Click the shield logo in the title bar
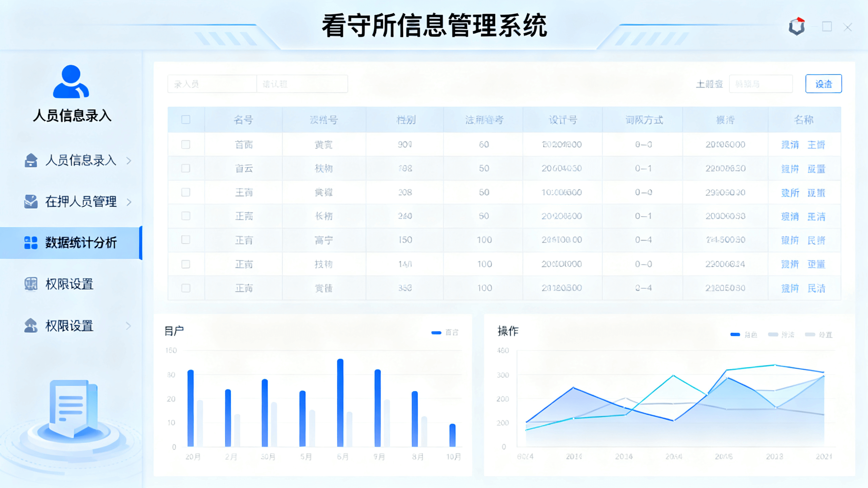The image size is (868, 488). click(796, 26)
